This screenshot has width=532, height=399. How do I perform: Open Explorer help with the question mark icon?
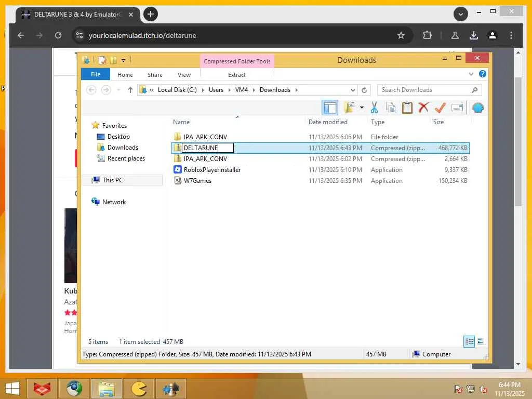tap(483, 74)
